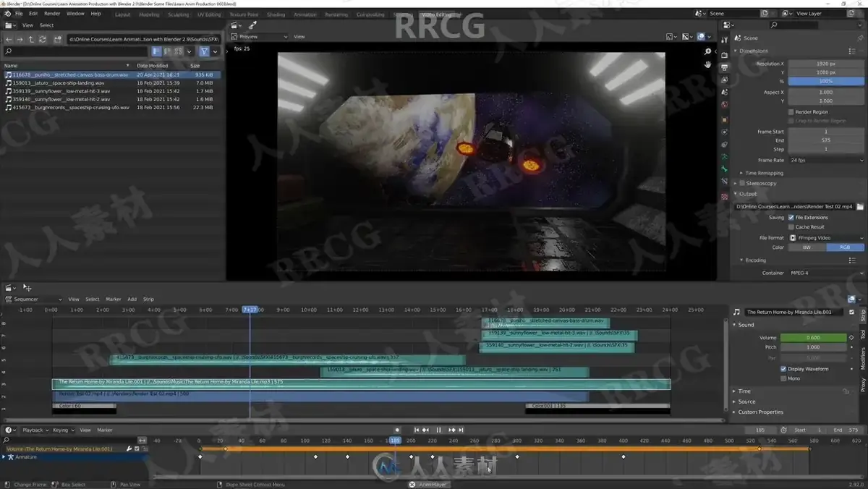Disable the Display Waveform checkbox
Screen dimensions: 868x489
[783, 369]
